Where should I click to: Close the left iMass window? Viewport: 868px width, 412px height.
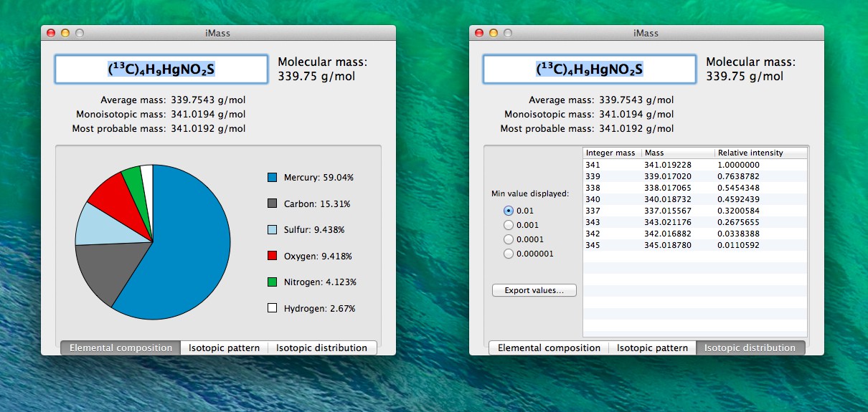[x=51, y=33]
